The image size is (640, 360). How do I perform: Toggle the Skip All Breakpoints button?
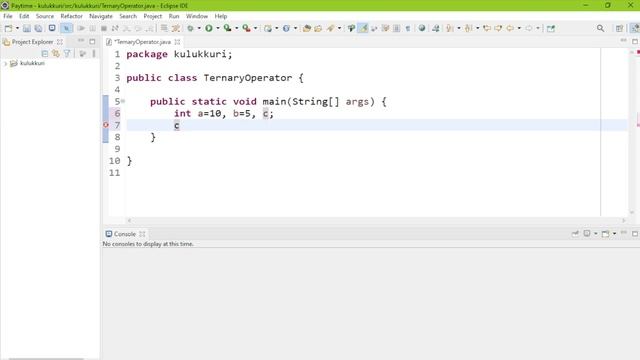pyautogui.click(x=67, y=28)
